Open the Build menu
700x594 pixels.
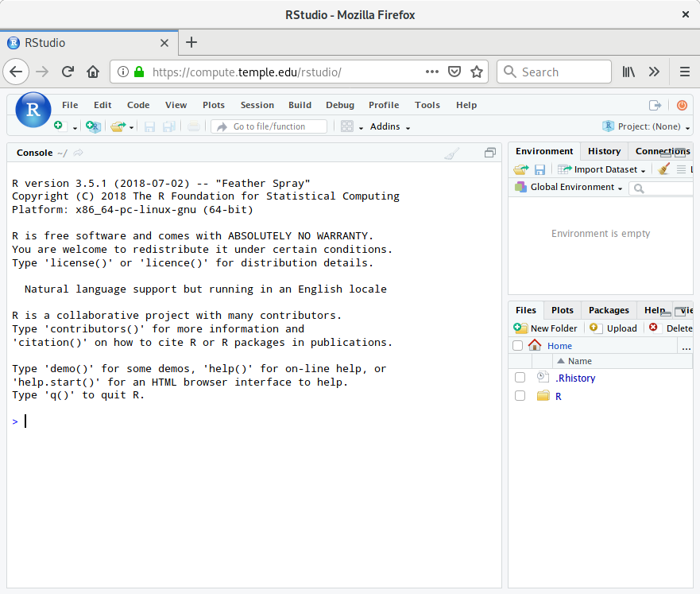pos(300,105)
